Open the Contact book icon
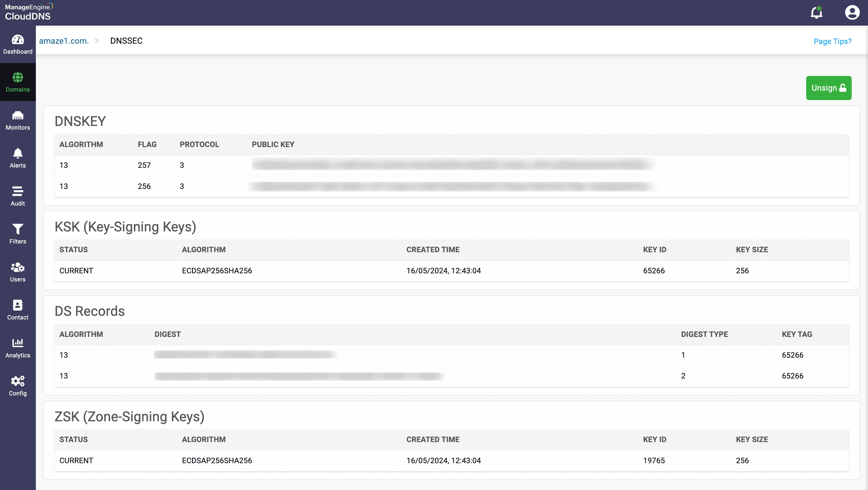The image size is (868, 490). [17, 305]
